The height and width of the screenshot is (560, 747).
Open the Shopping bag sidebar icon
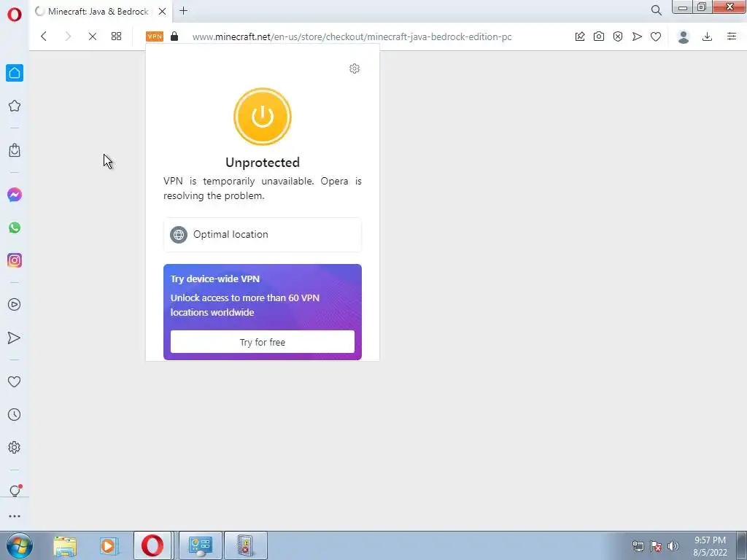(x=15, y=150)
